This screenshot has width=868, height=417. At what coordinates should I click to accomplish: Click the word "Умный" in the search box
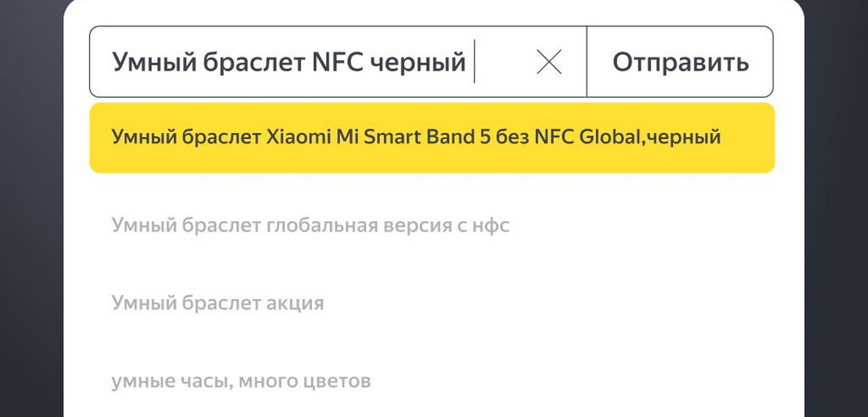145,63
